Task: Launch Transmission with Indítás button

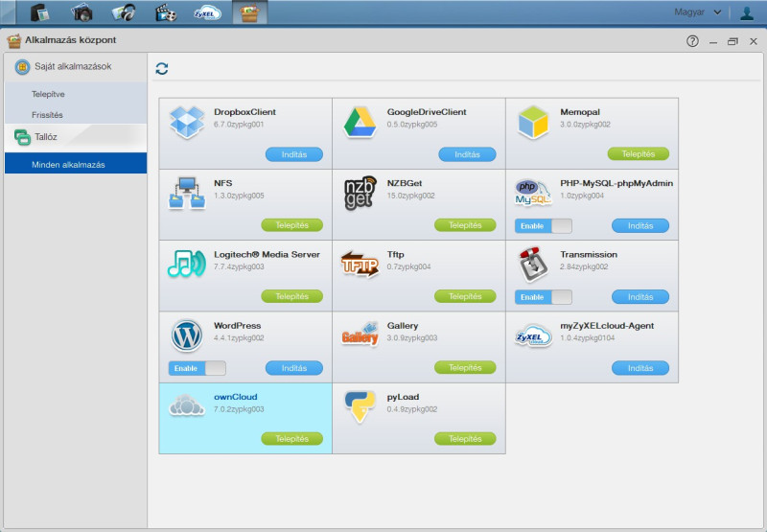Action: [x=640, y=297]
